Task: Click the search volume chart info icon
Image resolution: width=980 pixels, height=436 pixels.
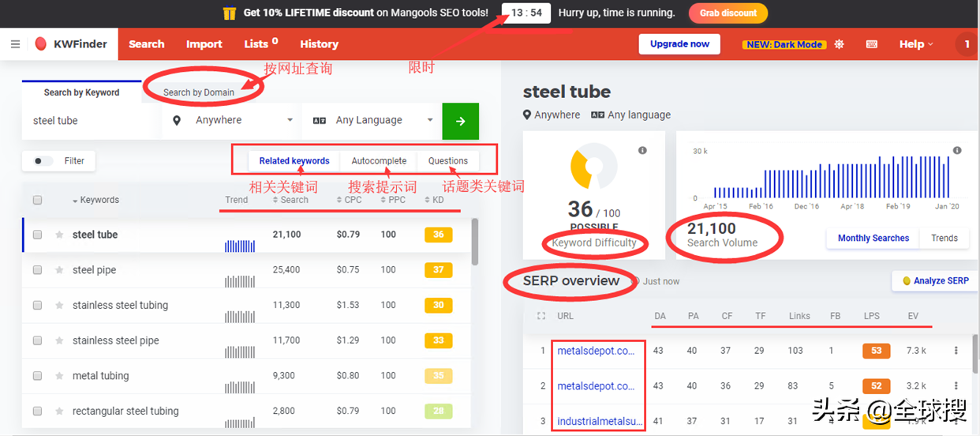Action: tap(957, 150)
